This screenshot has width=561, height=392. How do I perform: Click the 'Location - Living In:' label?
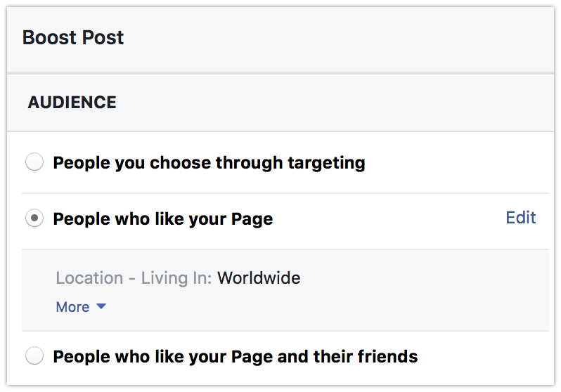point(134,277)
